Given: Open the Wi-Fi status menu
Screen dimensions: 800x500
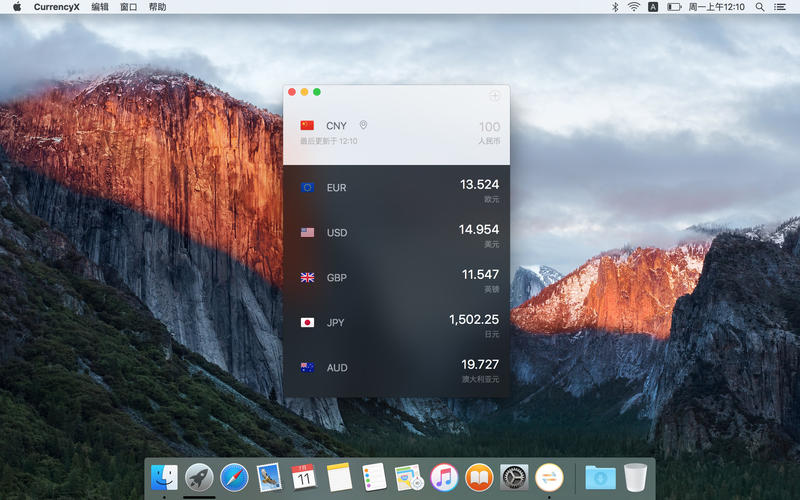Looking at the screenshot, I should coord(634,7).
